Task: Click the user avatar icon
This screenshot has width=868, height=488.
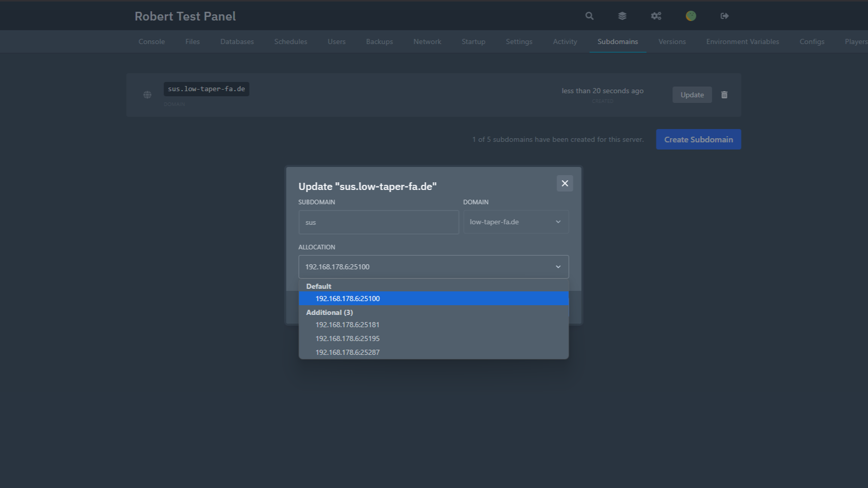Action: pos(691,16)
